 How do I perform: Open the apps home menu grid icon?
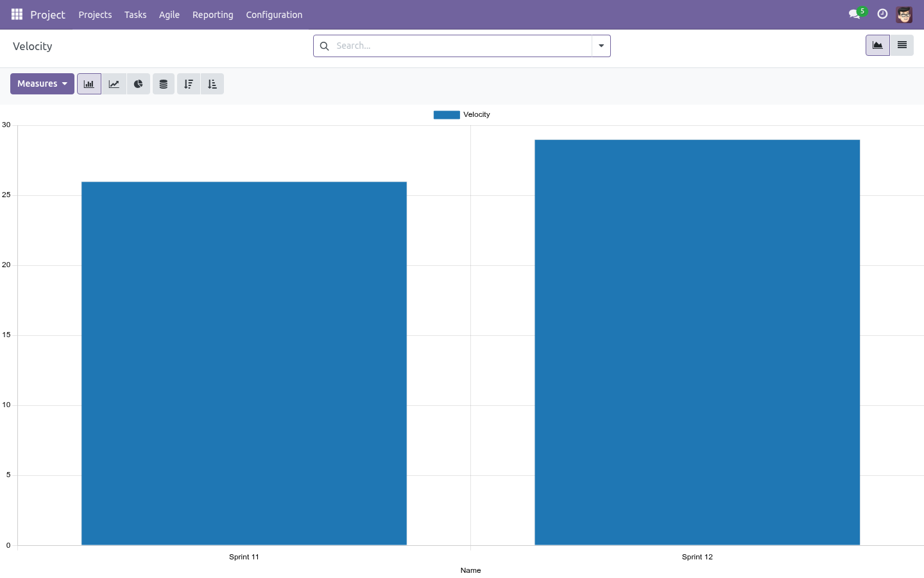[17, 14]
